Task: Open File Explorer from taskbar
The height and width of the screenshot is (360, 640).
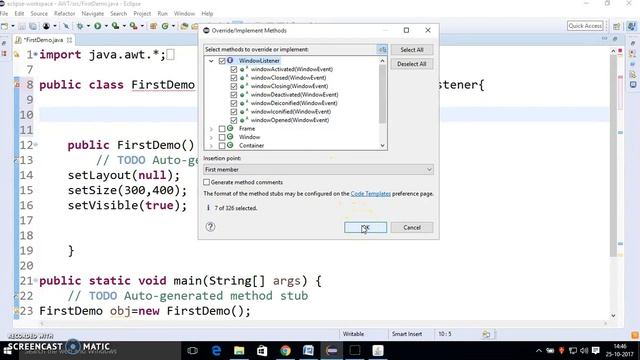Action: point(239,350)
